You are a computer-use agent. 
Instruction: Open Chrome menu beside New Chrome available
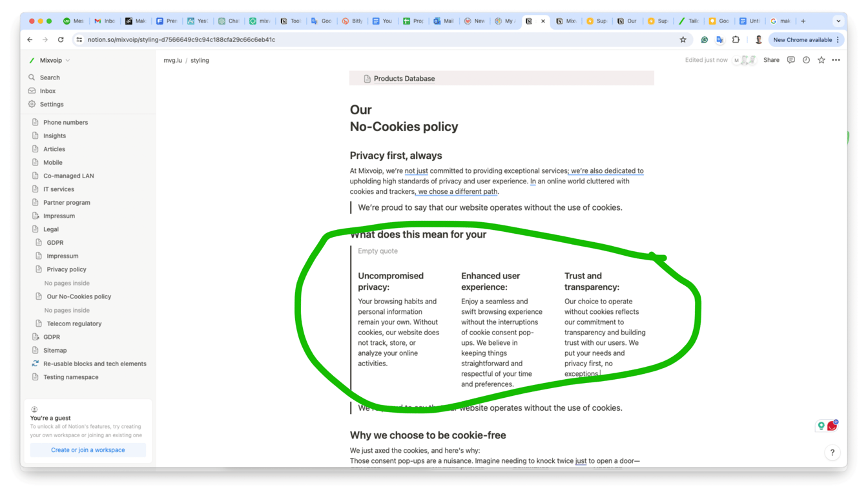[x=838, y=39]
